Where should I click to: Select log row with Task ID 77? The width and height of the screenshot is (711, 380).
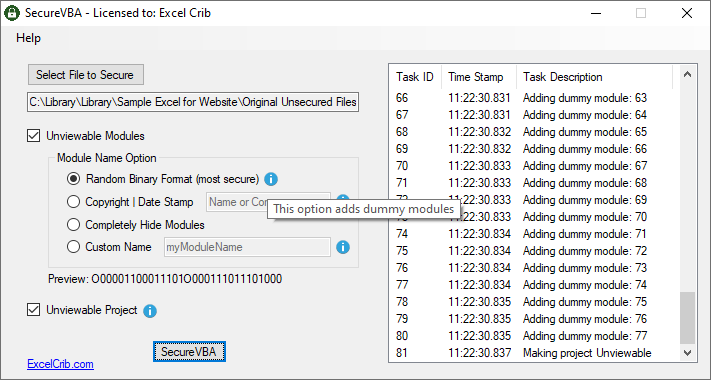tap(535, 285)
